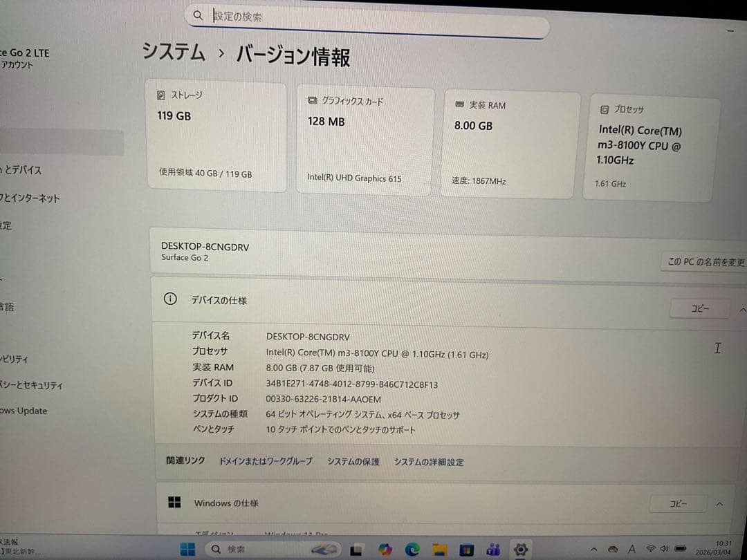Click the 10 タッチ ポイント pen and touch value
Viewport: 747px width, 560px height.
click(x=340, y=429)
